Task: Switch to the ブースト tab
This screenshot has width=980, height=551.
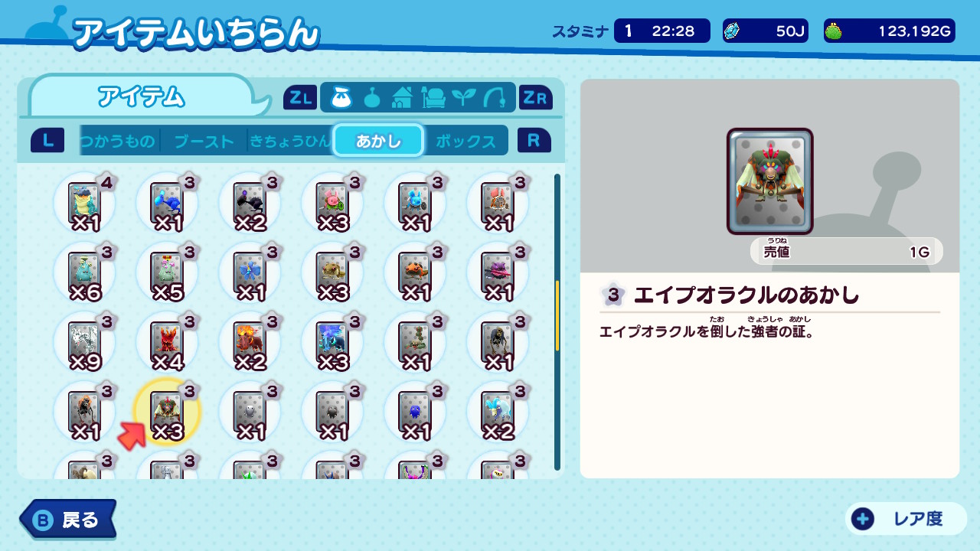Action: (x=204, y=141)
